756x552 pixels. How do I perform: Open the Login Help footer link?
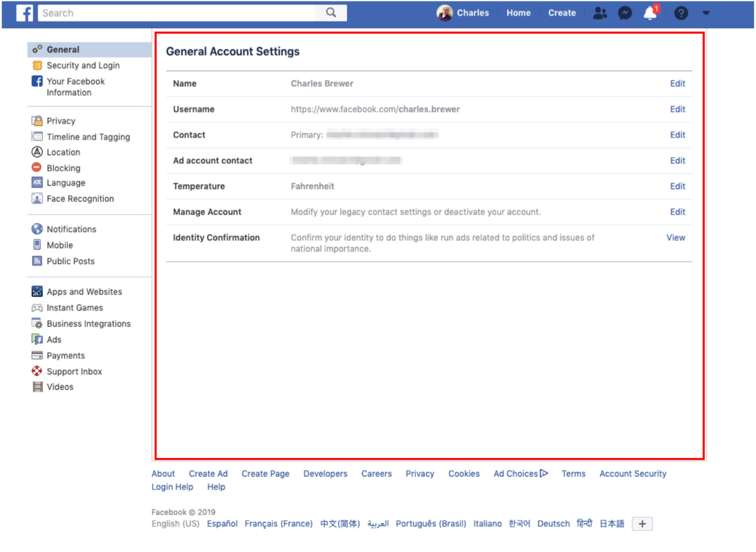tap(172, 487)
